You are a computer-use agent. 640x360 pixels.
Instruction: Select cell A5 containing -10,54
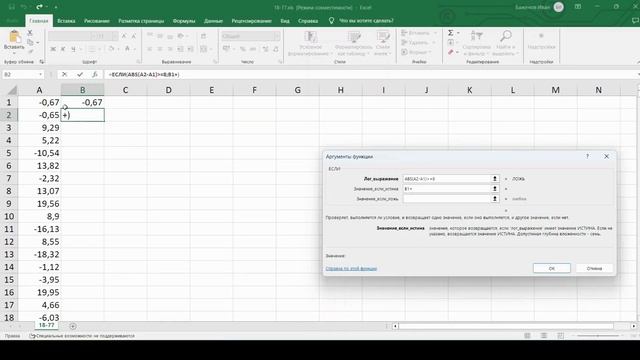point(39,153)
